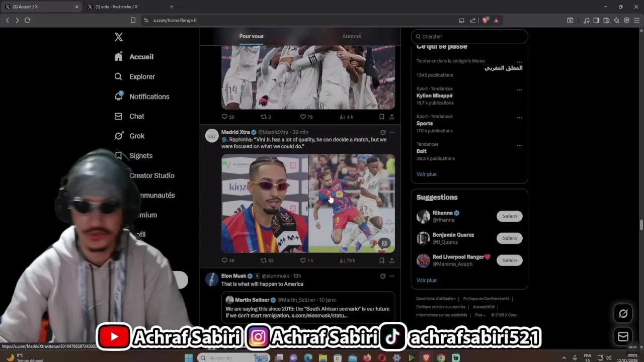The width and height of the screenshot is (644, 362).
Task: Click Voir plus under Suggestions
Action: click(x=426, y=280)
